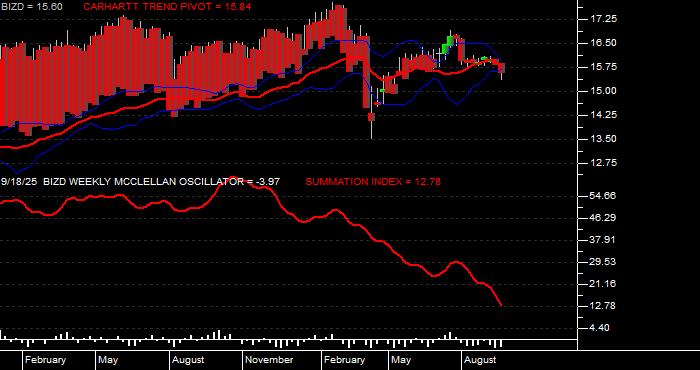
Task: Click the 16.50 price axis value
Action: point(605,43)
